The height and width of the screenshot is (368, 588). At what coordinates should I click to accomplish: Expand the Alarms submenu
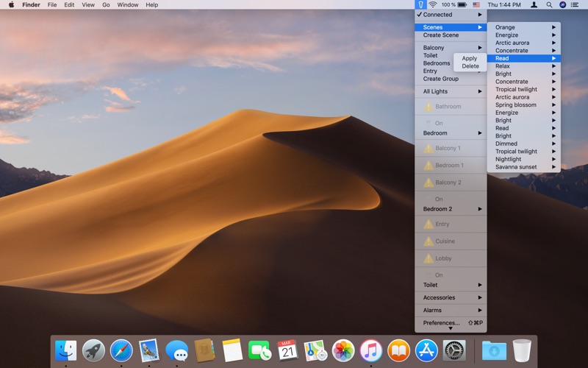451,310
